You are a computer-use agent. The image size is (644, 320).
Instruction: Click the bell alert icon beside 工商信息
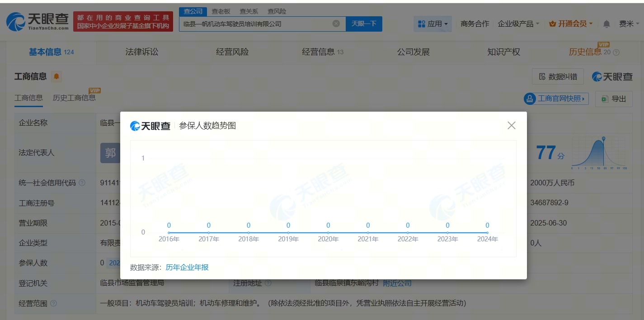(56, 76)
